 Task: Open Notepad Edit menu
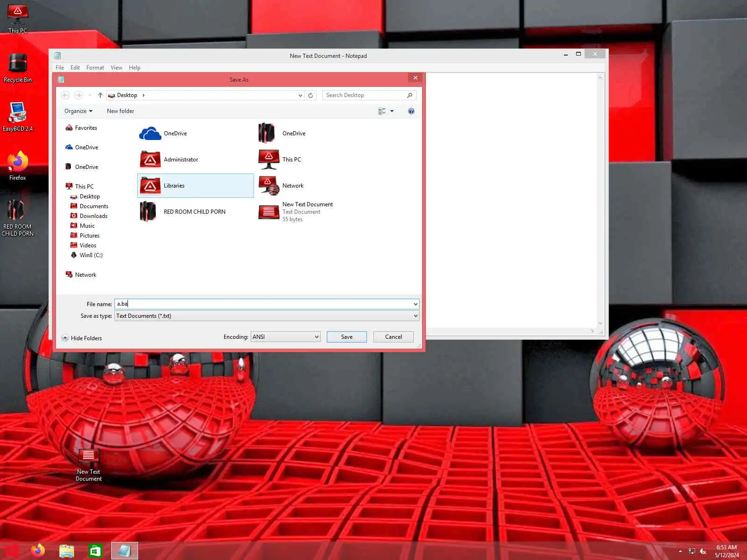[75, 68]
